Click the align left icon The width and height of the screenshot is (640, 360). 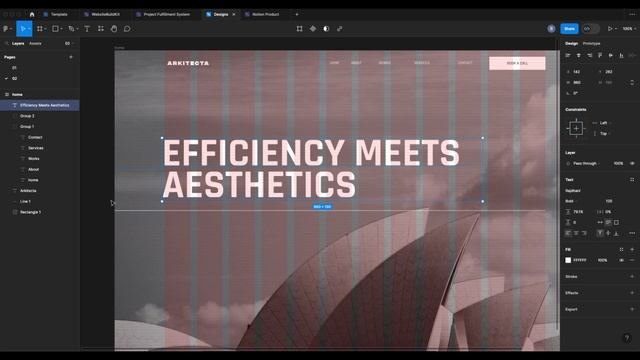click(x=568, y=55)
